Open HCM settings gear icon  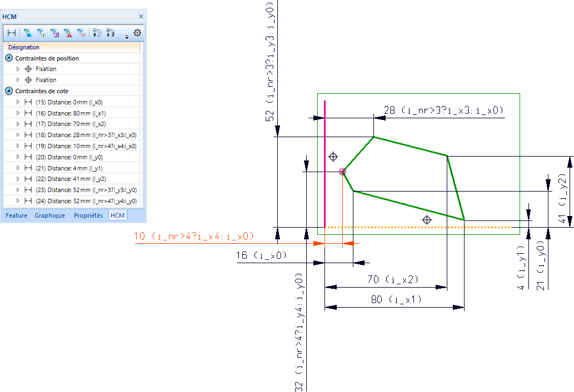point(137,33)
